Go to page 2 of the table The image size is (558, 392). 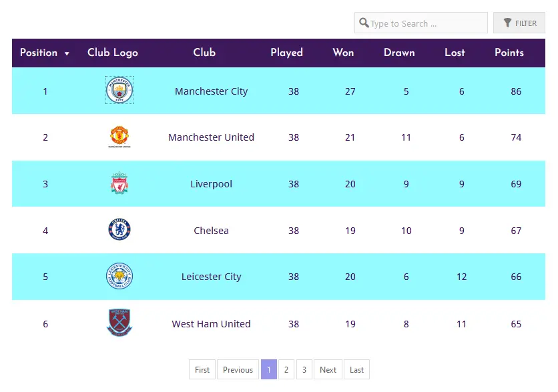(x=286, y=369)
